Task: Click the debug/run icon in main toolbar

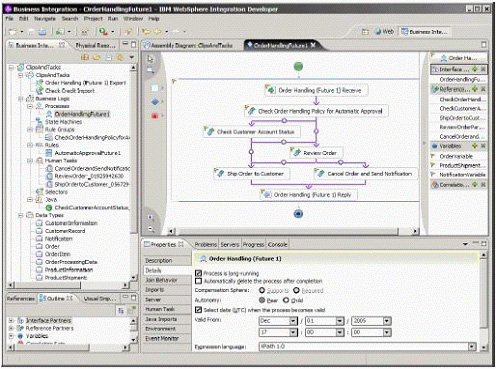Action: (x=103, y=32)
